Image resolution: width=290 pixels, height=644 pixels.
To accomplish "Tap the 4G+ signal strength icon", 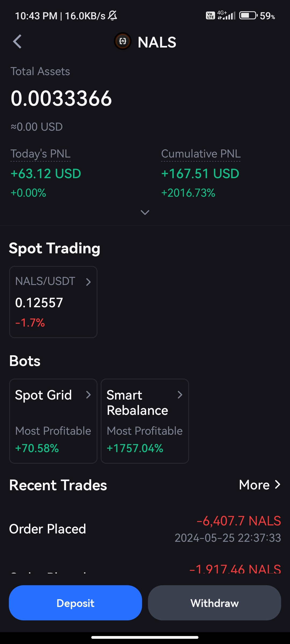I will pos(226,15).
